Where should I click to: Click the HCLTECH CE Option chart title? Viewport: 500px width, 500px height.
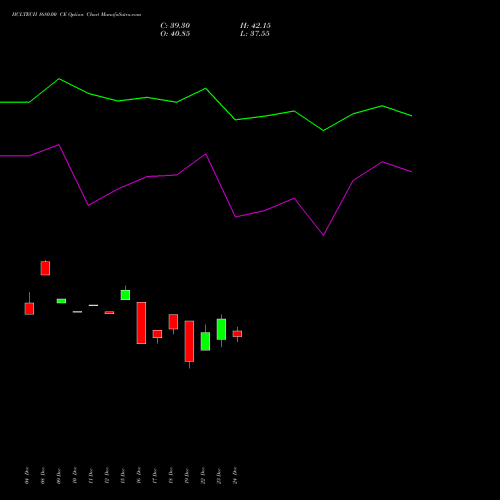tap(76, 15)
